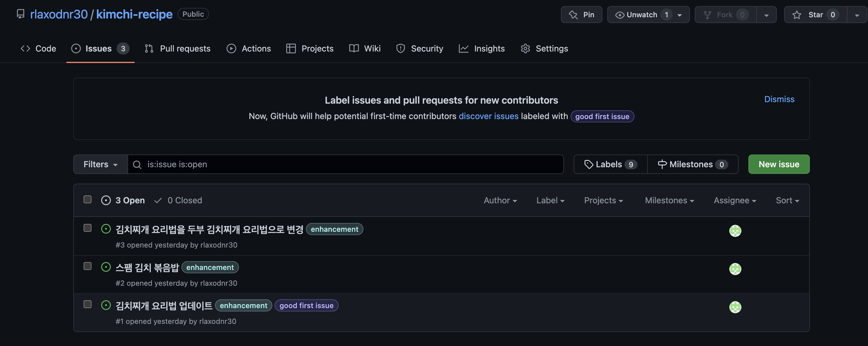Expand the Unwatch options arrow
The height and width of the screenshot is (346, 868).
point(680,15)
